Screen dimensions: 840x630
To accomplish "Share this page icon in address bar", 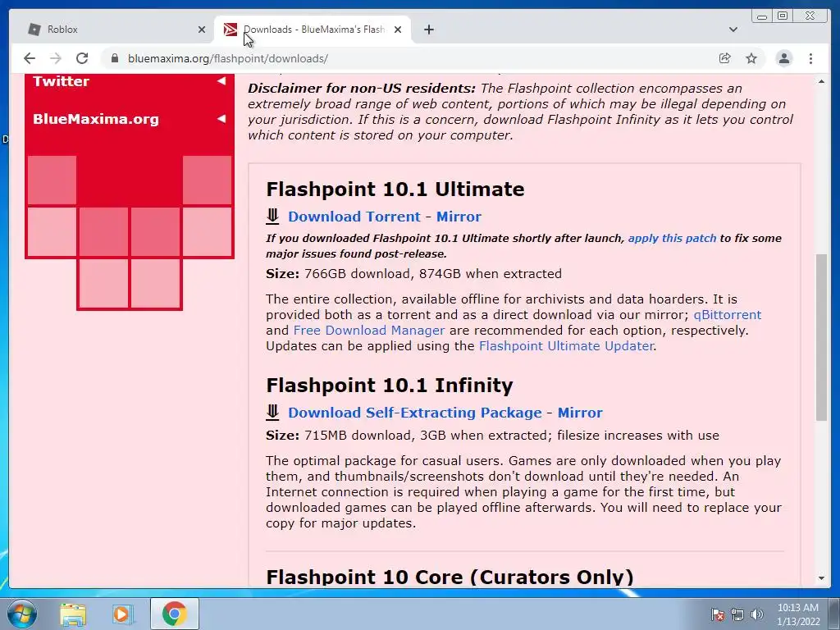I will coord(725,58).
